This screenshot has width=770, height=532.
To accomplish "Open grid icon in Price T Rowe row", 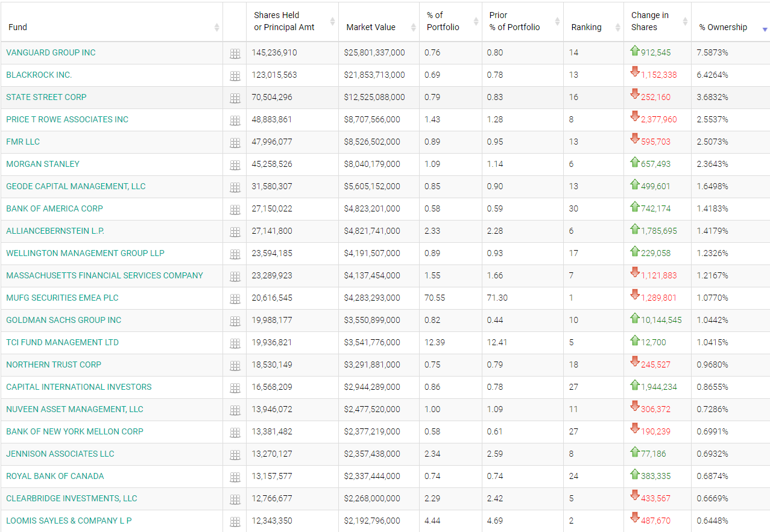I will click(235, 120).
